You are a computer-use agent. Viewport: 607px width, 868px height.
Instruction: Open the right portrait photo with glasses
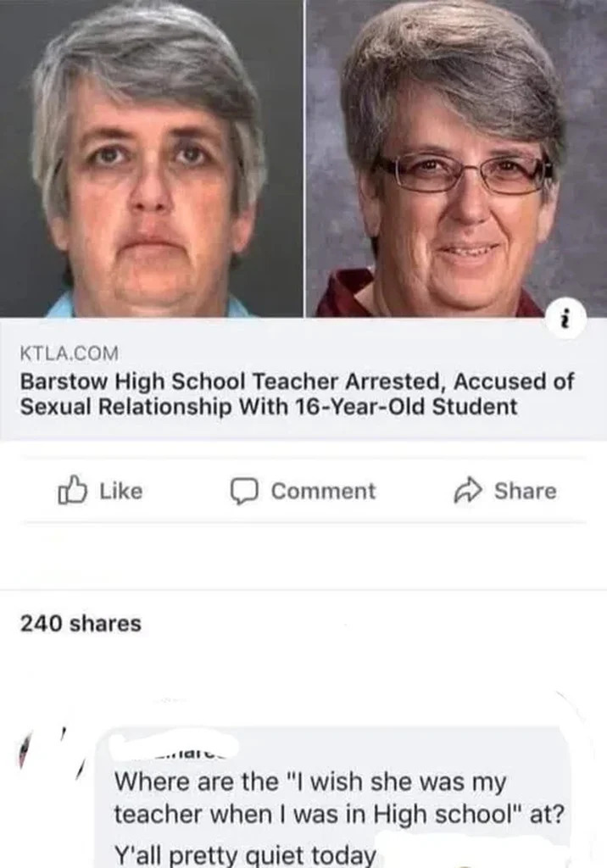tap(456, 159)
